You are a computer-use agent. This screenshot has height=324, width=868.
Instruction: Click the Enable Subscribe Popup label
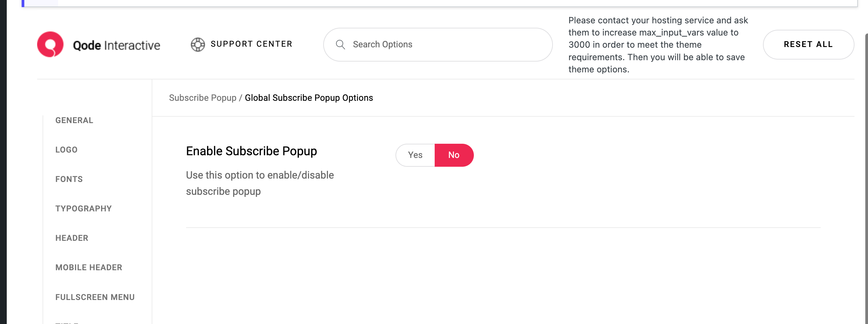(251, 151)
